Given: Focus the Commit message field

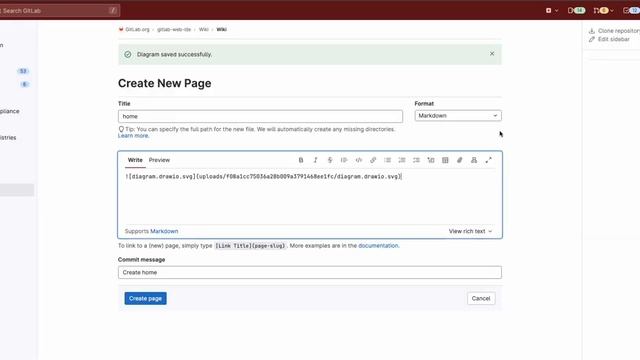Looking at the screenshot, I should [x=310, y=272].
